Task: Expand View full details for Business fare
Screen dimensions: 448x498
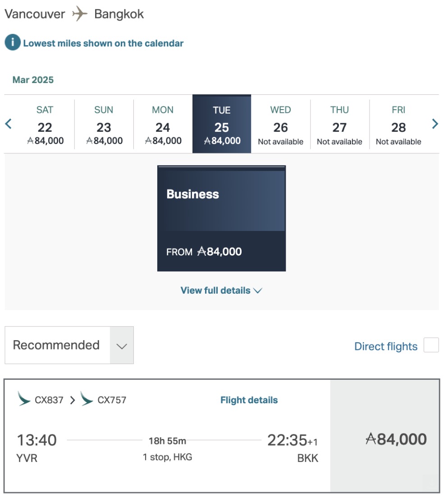Action: (x=221, y=290)
